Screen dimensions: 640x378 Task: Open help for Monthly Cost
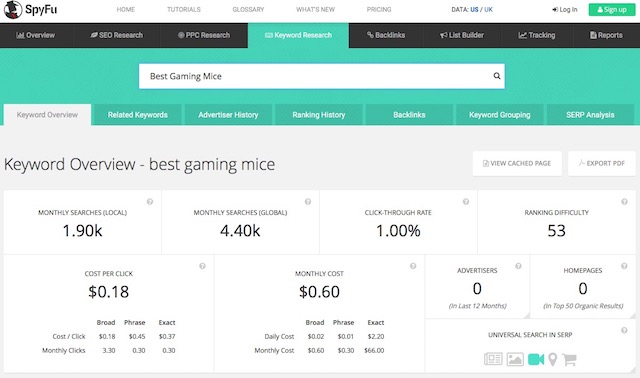click(x=413, y=266)
